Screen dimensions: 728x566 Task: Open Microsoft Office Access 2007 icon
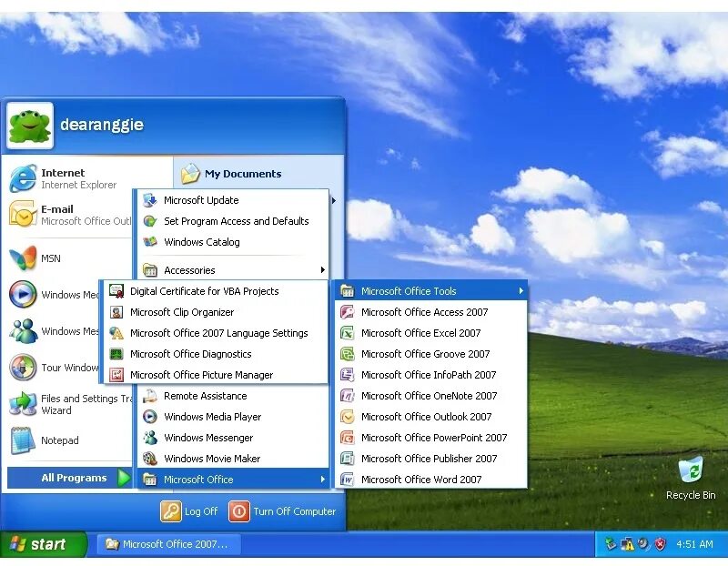pyautogui.click(x=348, y=312)
